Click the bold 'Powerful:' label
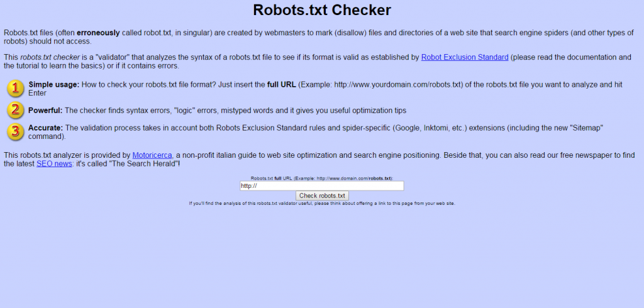The height and width of the screenshot is (308, 644). pos(45,111)
